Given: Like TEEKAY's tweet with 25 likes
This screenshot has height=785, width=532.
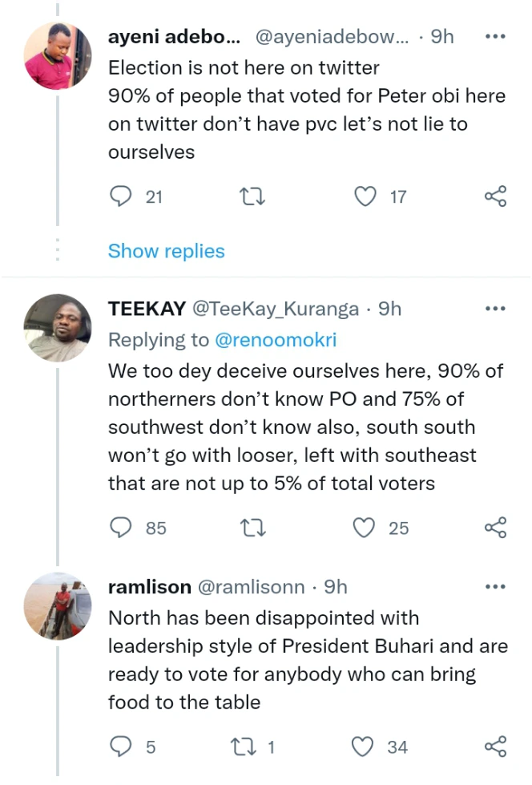Looking at the screenshot, I should coord(366,528).
